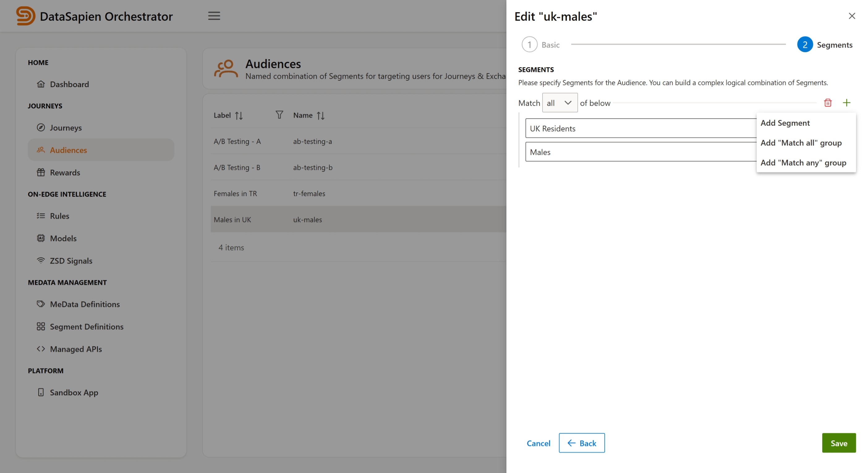Open the Label column filter
This screenshot has height=473, width=868.
279,115
